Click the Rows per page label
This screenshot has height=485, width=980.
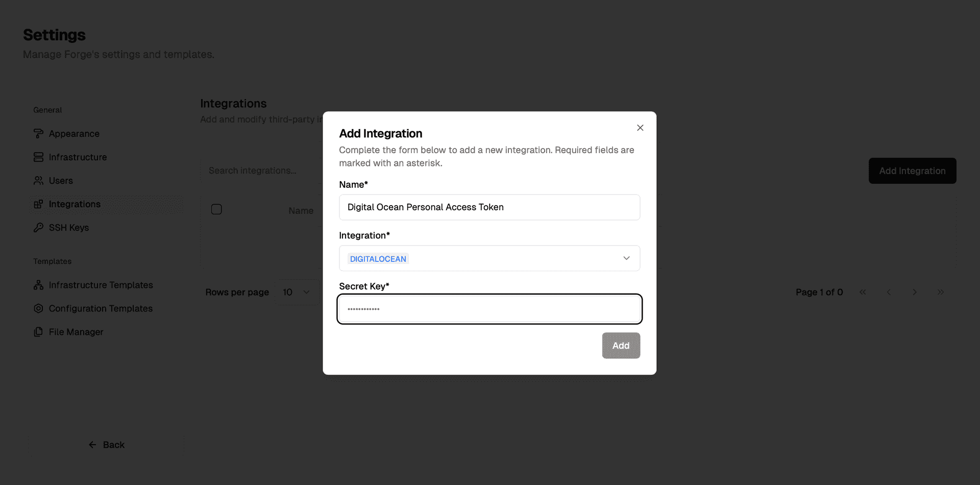237,292
